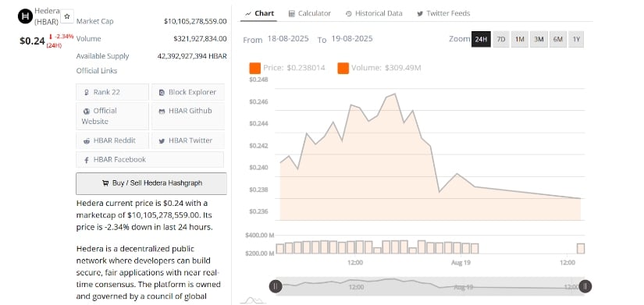Click the Hedera HBAR logo icon

[25, 16]
